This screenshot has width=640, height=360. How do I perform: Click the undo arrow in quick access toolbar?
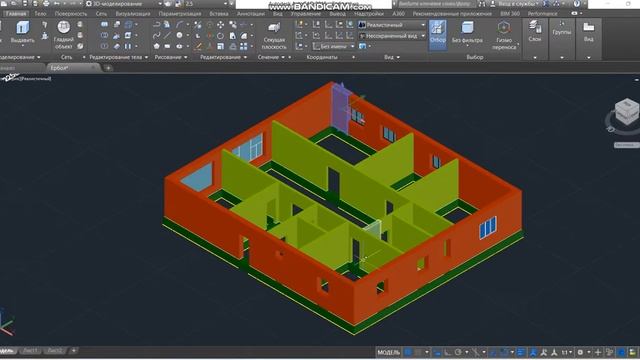(x=57, y=4)
